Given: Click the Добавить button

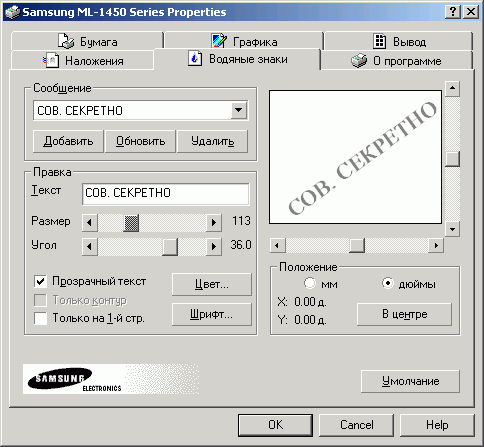Looking at the screenshot, I should tap(68, 141).
